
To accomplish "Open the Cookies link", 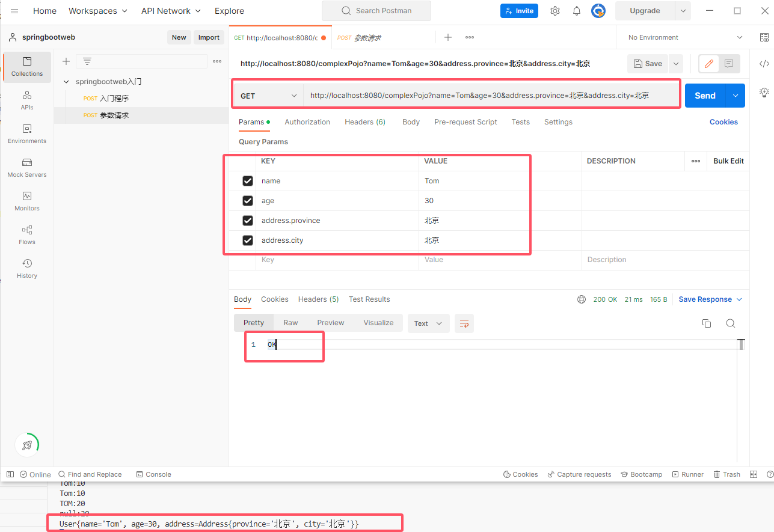I will pos(723,122).
